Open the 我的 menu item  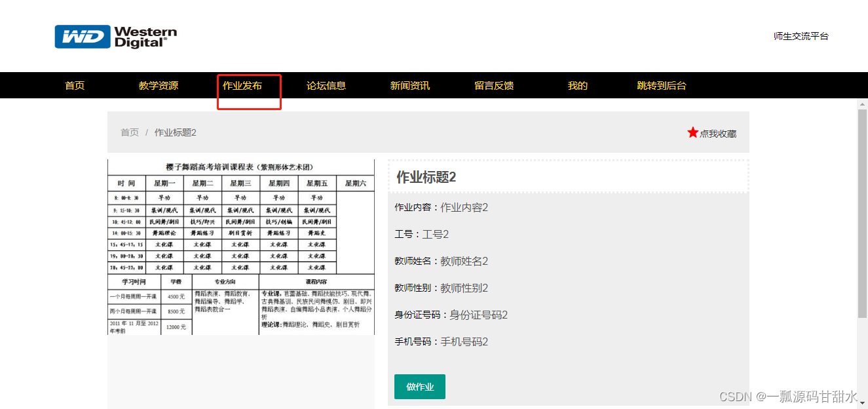tap(578, 85)
